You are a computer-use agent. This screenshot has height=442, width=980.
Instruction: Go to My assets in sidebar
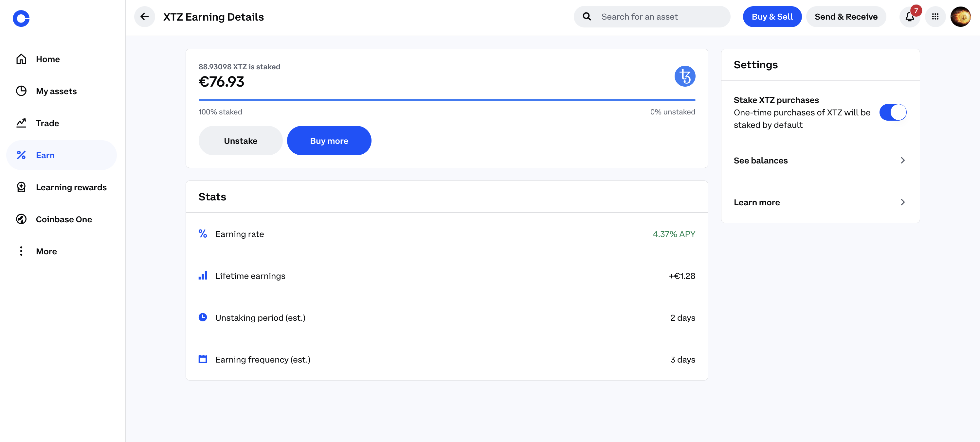pos(56,91)
